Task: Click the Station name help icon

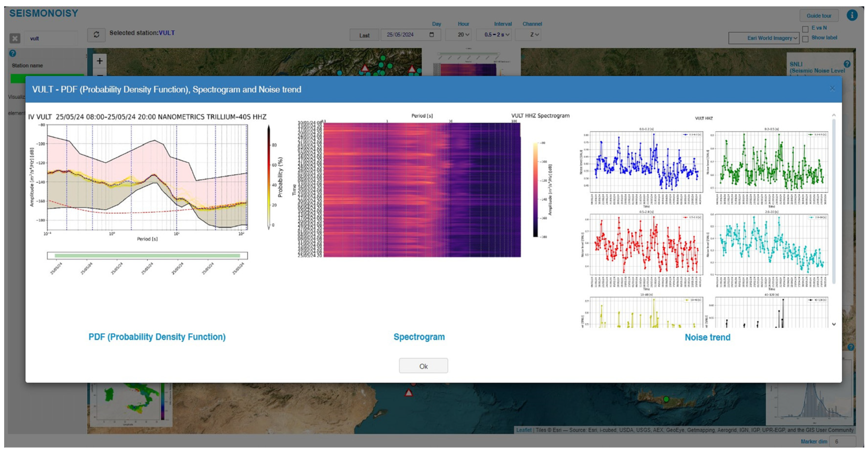Action: coord(12,53)
